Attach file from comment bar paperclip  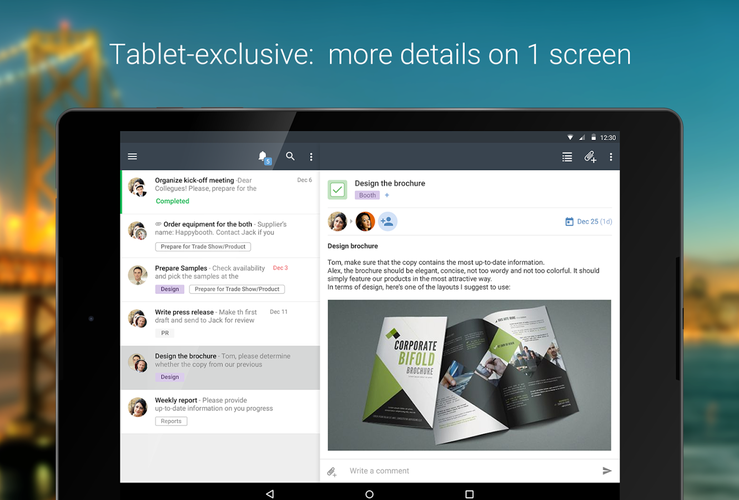[x=332, y=471]
